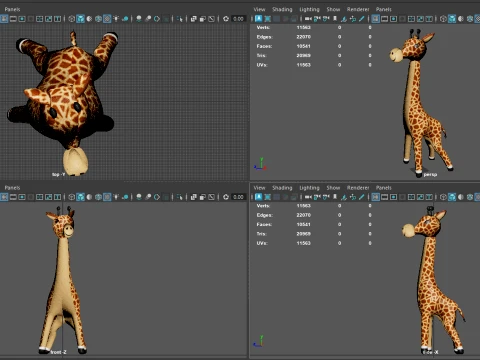This screenshot has width=480, height=360.
Task: Enable safe action in the top-Y panel toolbar
Action: coord(49,19)
